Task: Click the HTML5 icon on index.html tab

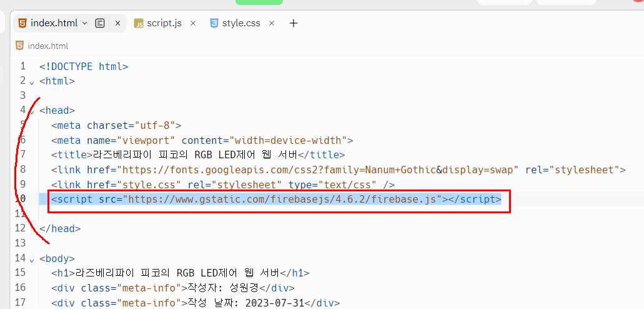Action: pyautogui.click(x=23, y=23)
